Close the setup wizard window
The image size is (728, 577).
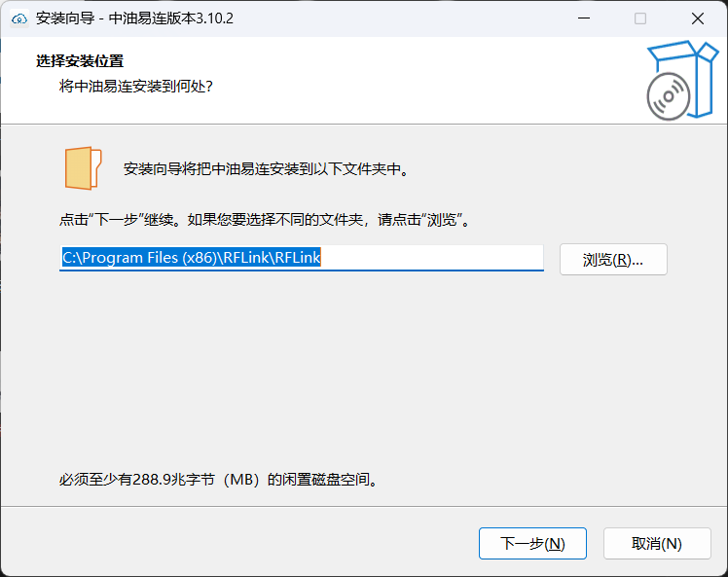click(698, 18)
